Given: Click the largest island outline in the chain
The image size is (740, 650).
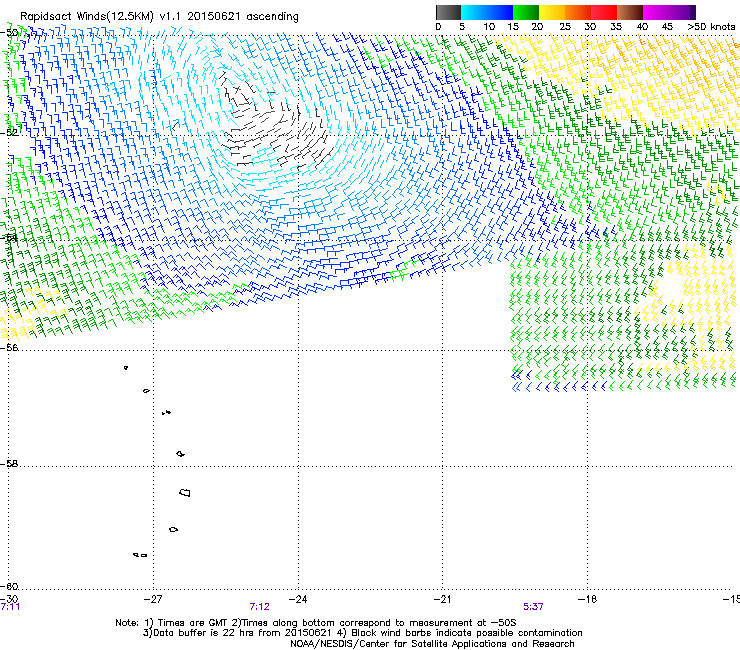Looking at the screenshot, I should coord(185,492).
